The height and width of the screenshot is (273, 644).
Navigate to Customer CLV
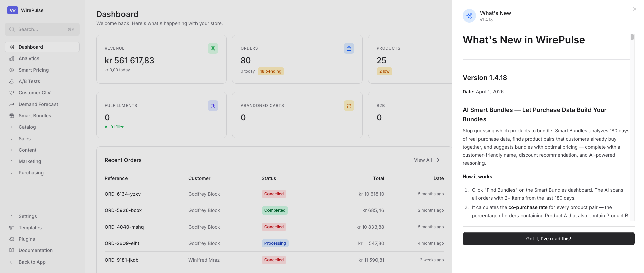point(42,93)
